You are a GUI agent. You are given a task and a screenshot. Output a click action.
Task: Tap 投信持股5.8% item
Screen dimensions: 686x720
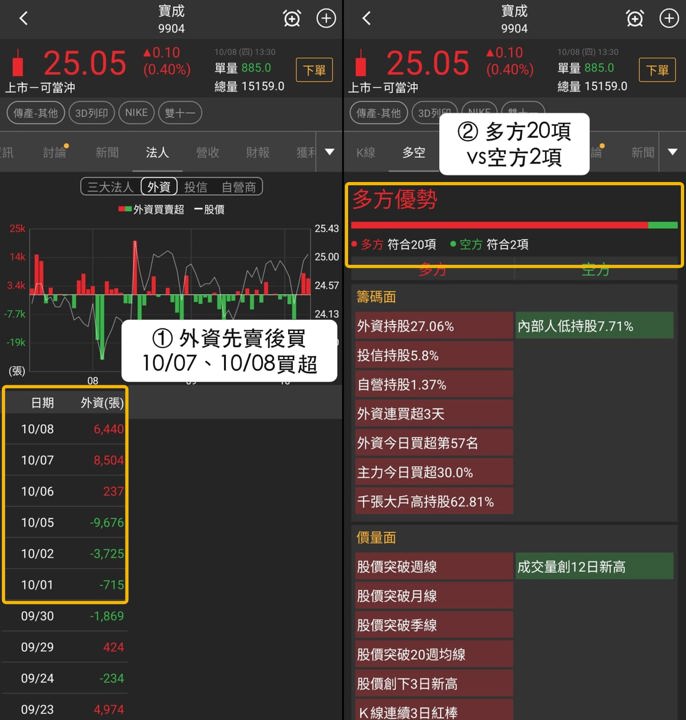click(x=433, y=355)
